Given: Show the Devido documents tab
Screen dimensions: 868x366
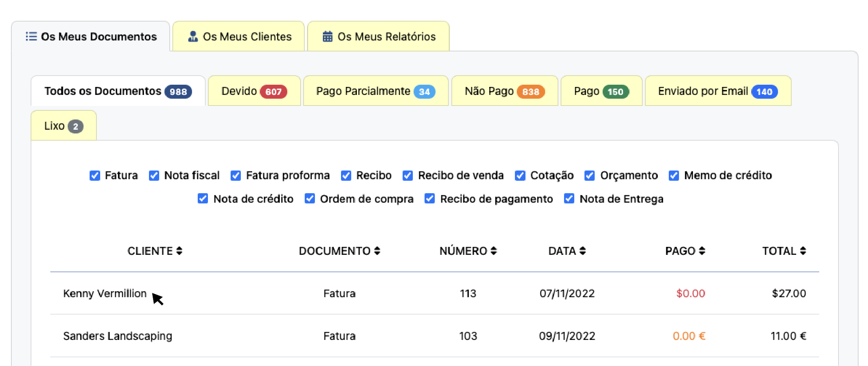Looking at the screenshot, I should tap(254, 91).
